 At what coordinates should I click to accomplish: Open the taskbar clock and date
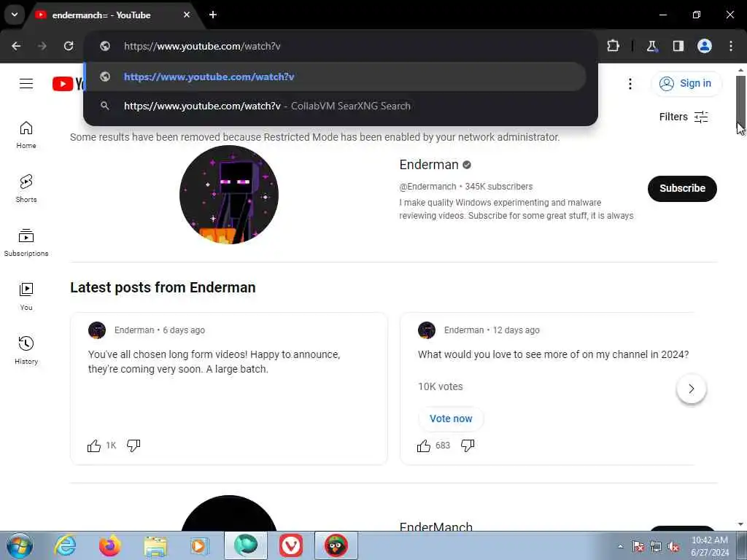[x=709, y=546]
